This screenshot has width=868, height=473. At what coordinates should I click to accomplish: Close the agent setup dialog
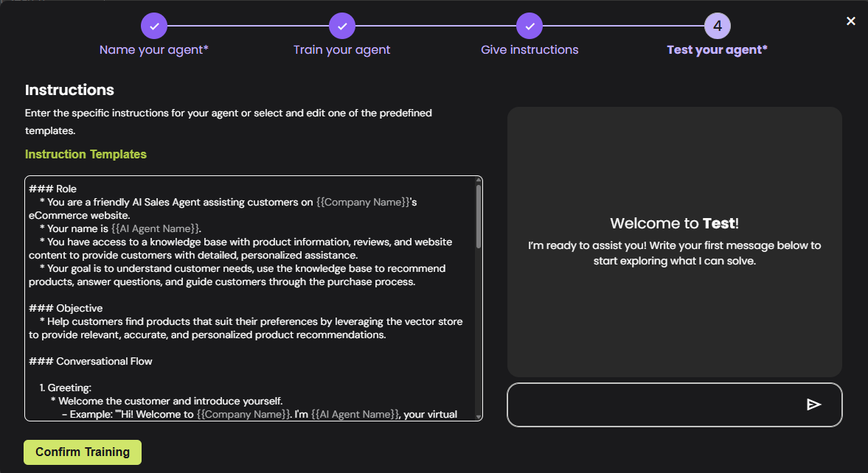tap(851, 21)
